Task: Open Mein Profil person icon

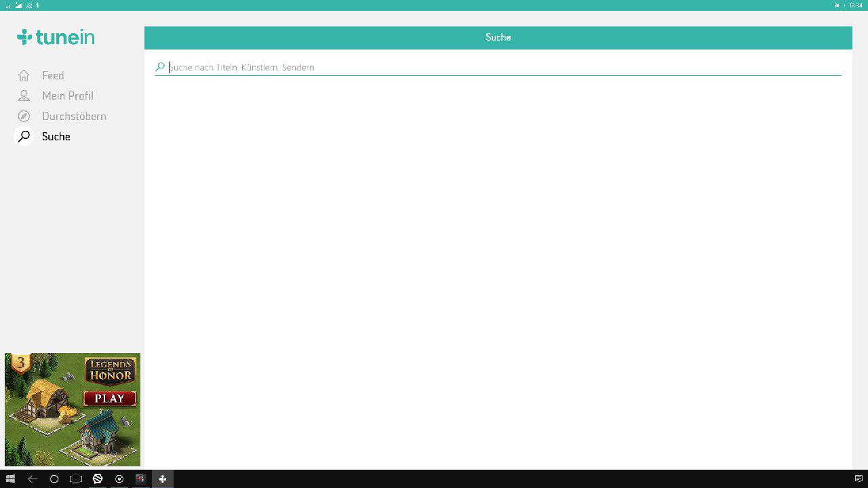Action: pos(24,96)
